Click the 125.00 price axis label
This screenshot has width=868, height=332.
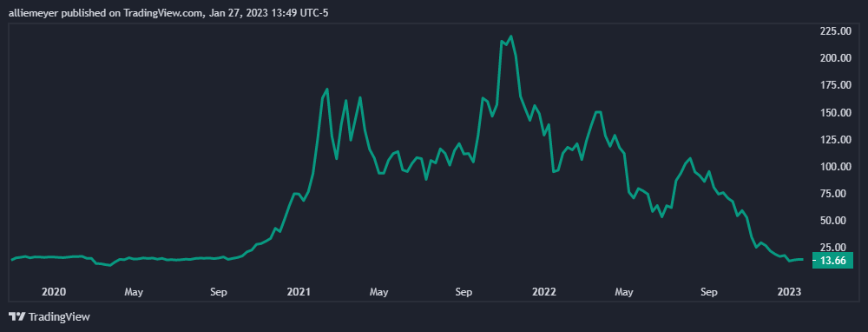pos(835,140)
